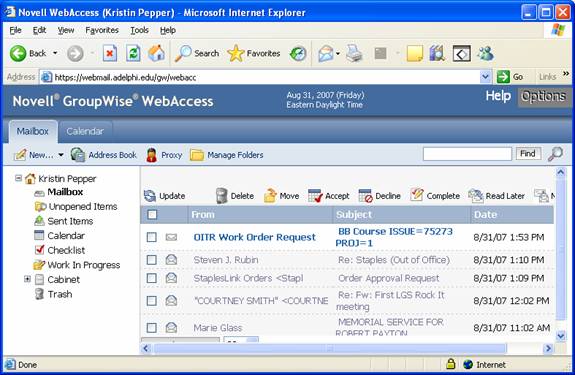Screen dimensions: 575x375
Task: Click the Messenger people icon
Action: click(x=485, y=54)
